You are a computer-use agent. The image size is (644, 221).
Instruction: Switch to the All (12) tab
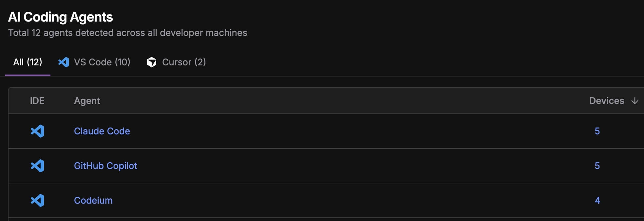[x=28, y=62]
